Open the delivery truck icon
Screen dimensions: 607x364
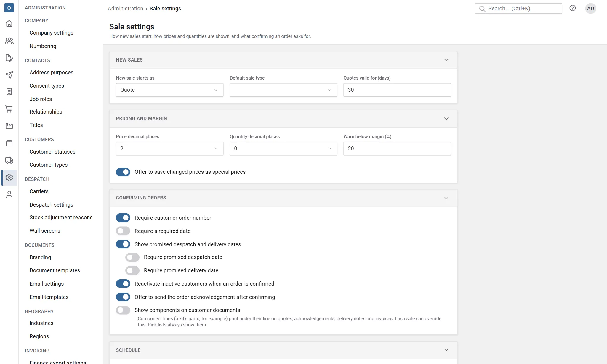9,160
